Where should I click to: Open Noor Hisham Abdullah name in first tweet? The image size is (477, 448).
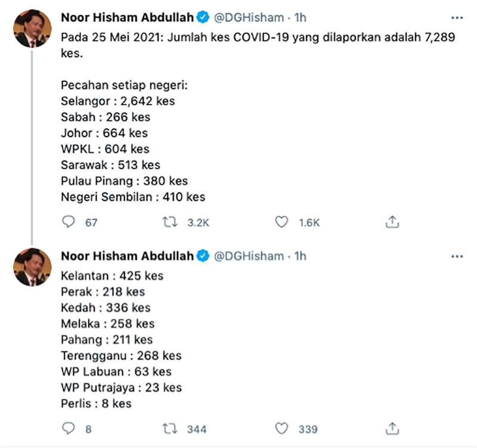point(127,17)
